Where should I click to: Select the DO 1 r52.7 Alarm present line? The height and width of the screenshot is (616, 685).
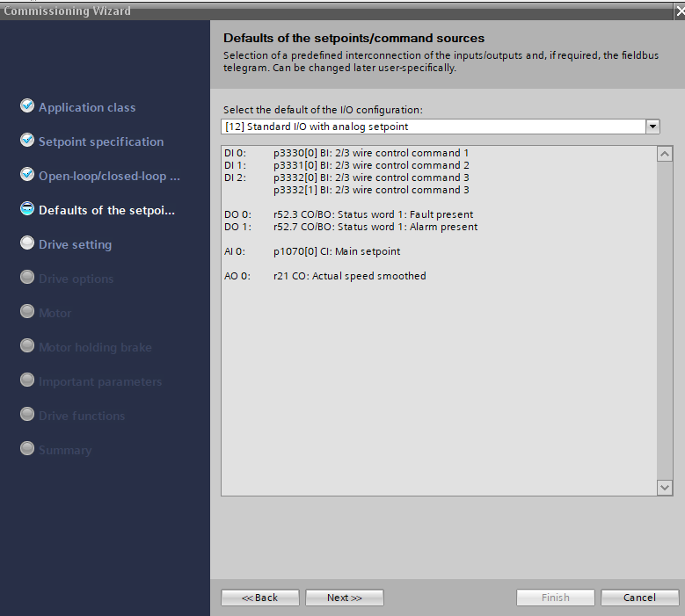tap(351, 227)
